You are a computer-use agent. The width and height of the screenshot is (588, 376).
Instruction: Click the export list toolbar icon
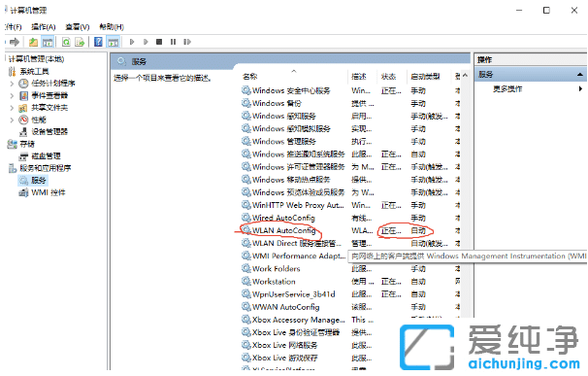coord(80,42)
